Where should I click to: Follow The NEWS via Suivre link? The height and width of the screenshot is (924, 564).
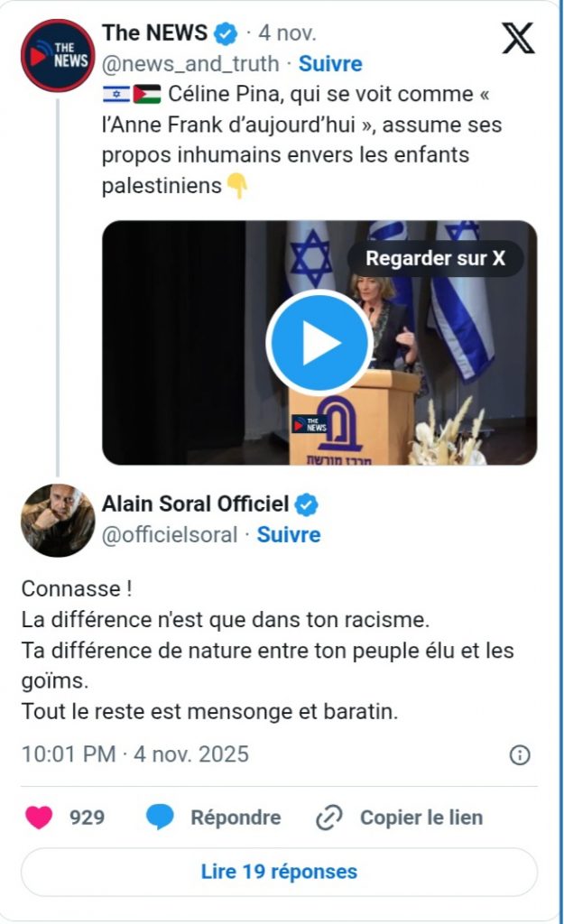click(x=330, y=64)
